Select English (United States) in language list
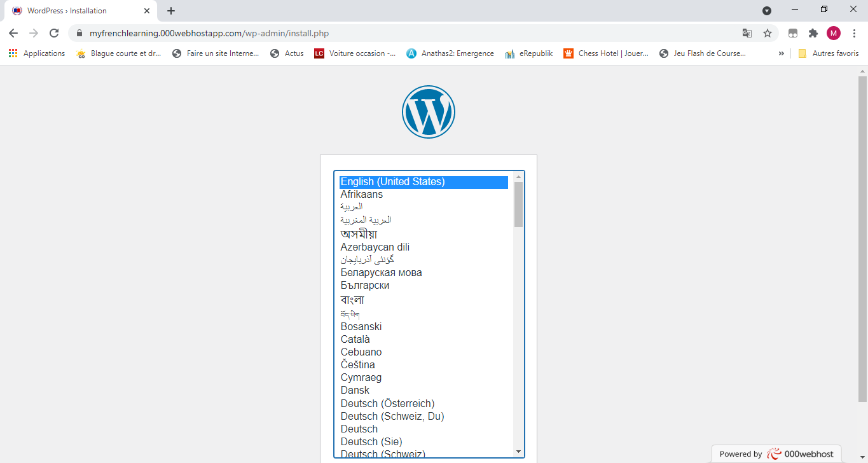 pyautogui.click(x=424, y=182)
